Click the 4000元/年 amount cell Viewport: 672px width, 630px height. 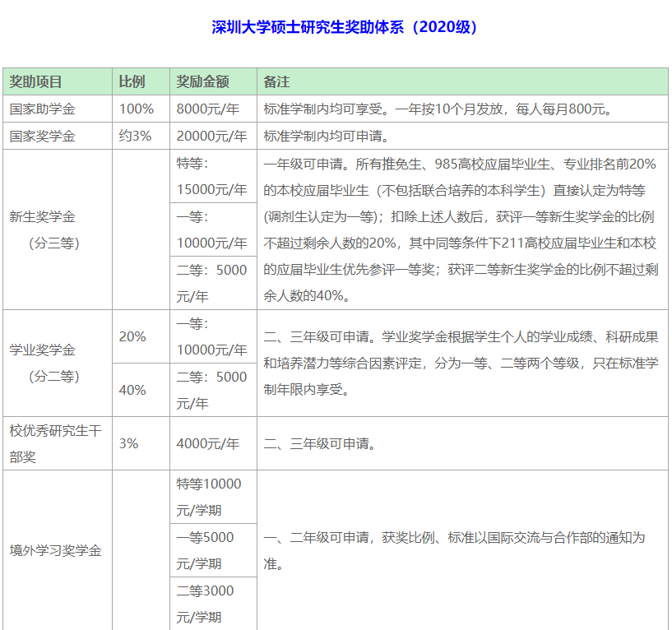[x=213, y=443]
